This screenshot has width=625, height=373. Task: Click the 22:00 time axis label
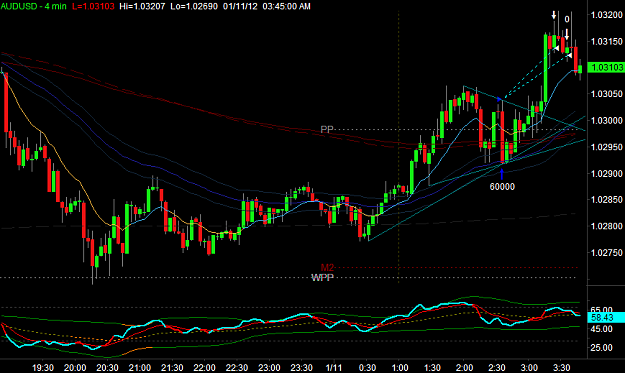pyautogui.click(x=204, y=367)
